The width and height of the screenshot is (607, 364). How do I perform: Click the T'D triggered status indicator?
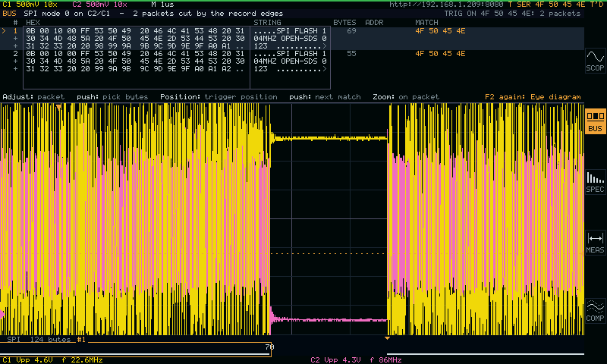(596, 5)
